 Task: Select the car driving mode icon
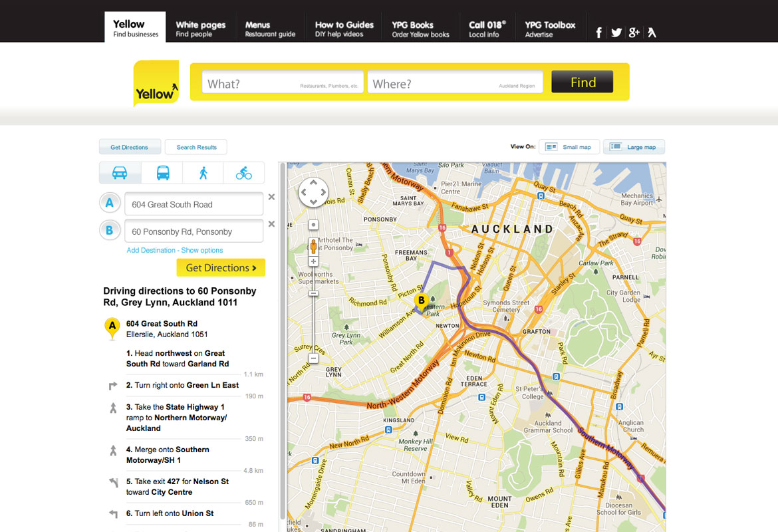120,173
